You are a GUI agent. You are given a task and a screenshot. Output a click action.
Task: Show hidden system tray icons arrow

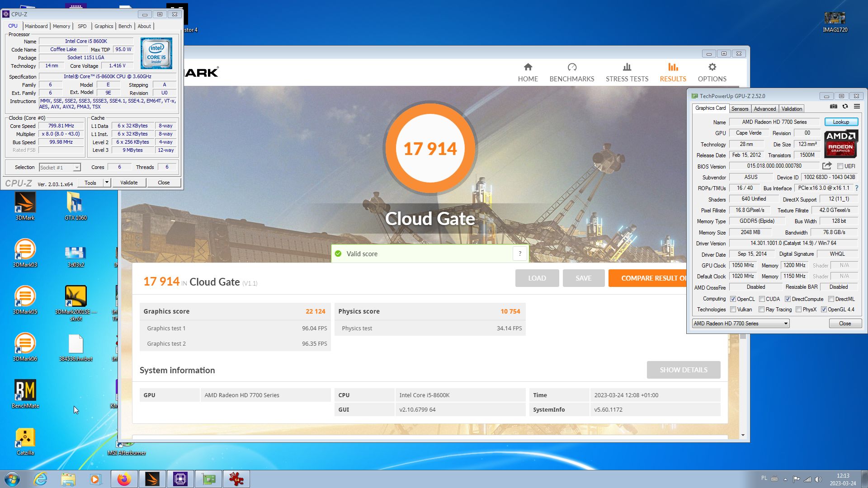tap(785, 479)
